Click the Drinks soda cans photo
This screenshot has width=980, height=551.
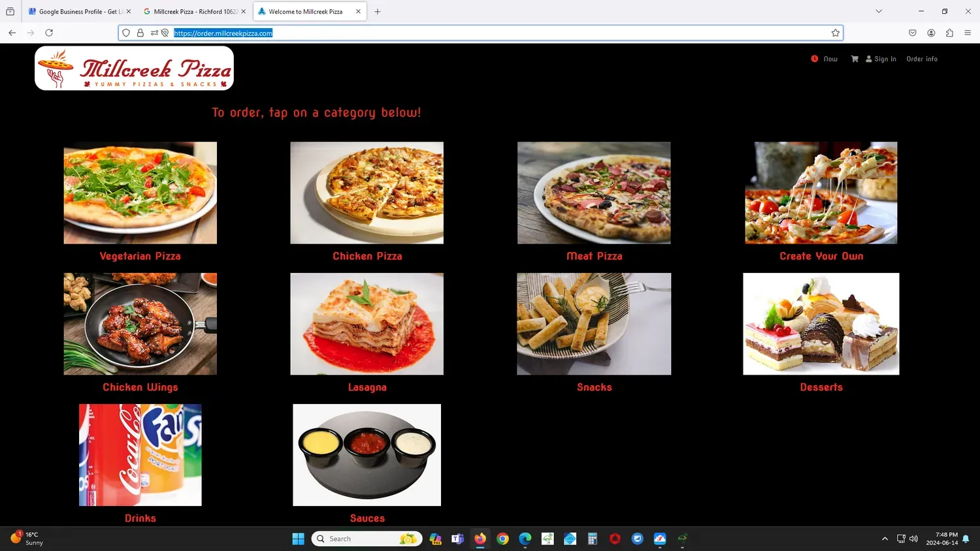coord(140,455)
